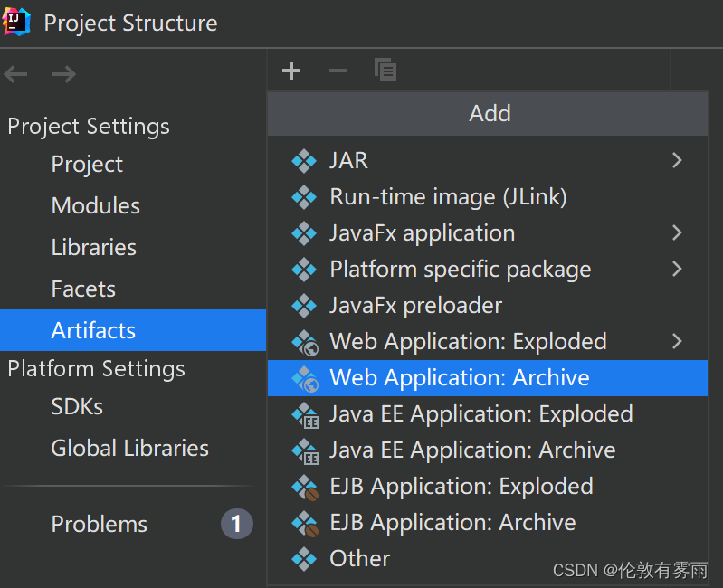723x588 pixels.
Task: Select JavaFx application in Add menu
Action: click(488, 232)
